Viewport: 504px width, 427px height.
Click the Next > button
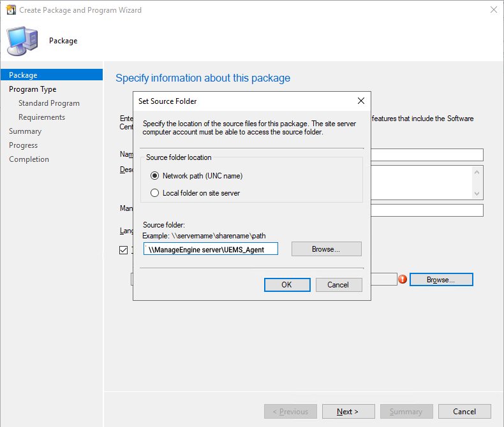tap(348, 411)
